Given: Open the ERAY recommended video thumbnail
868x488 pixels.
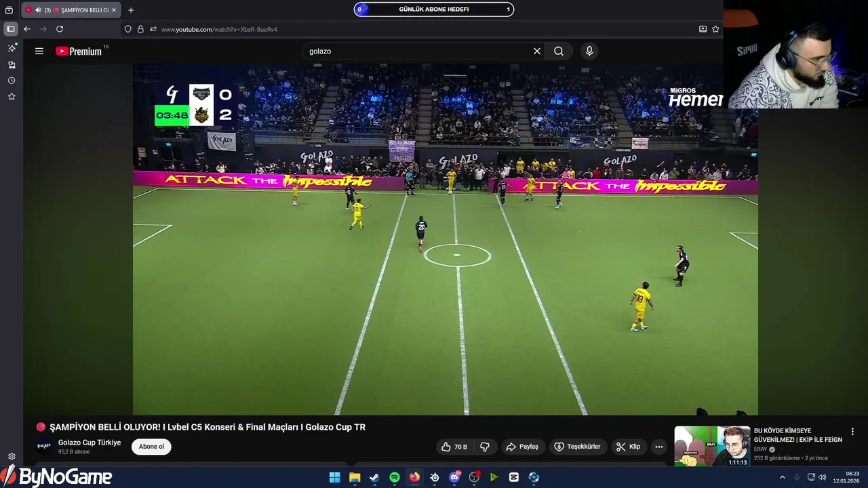Looking at the screenshot, I should (x=712, y=446).
